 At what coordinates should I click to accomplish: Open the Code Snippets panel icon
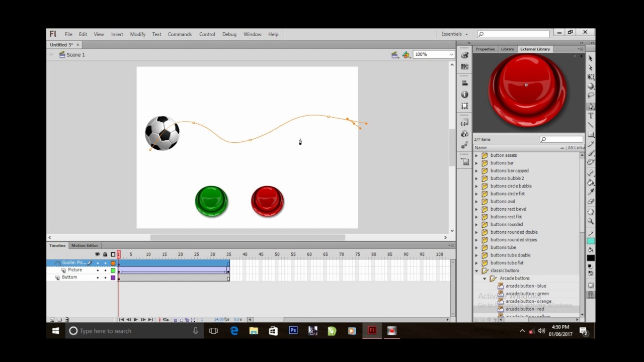pos(464,123)
